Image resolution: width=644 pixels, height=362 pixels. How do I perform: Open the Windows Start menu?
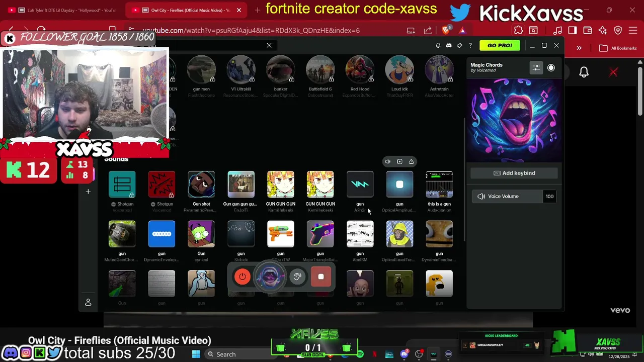point(196,354)
